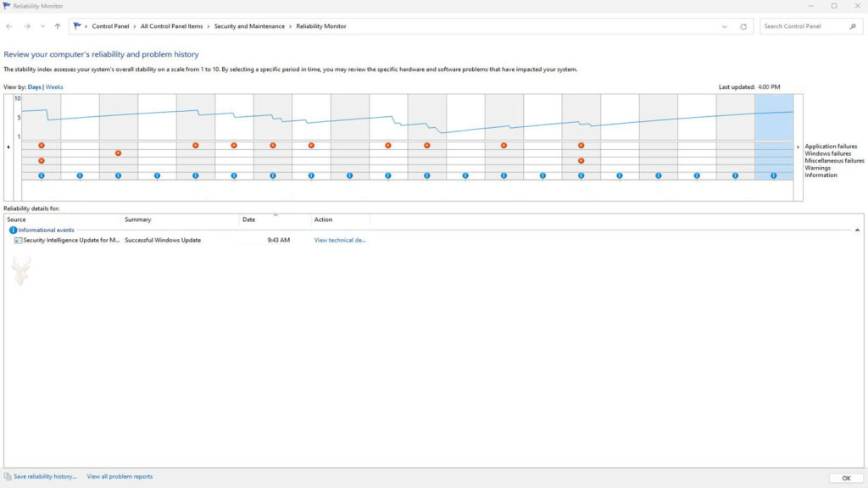Click the OK button
This screenshot has height=488, width=868.
(846, 478)
